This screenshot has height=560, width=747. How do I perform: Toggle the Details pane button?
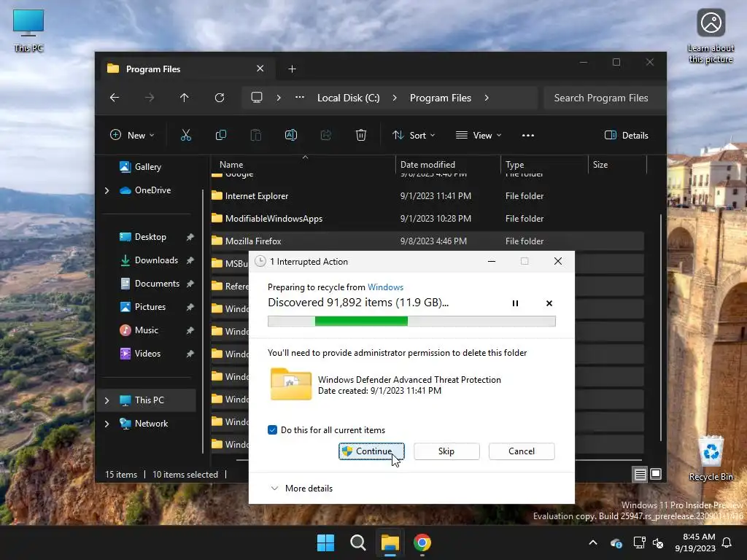pyautogui.click(x=627, y=135)
